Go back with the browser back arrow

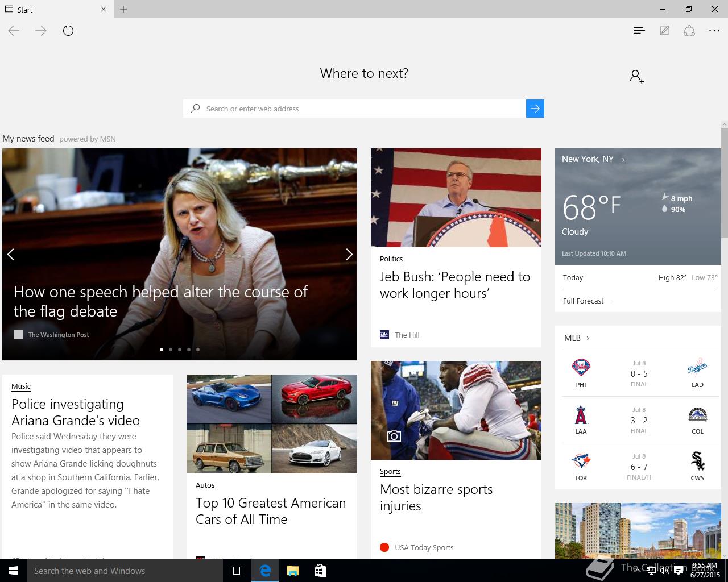(x=14, y=31)
